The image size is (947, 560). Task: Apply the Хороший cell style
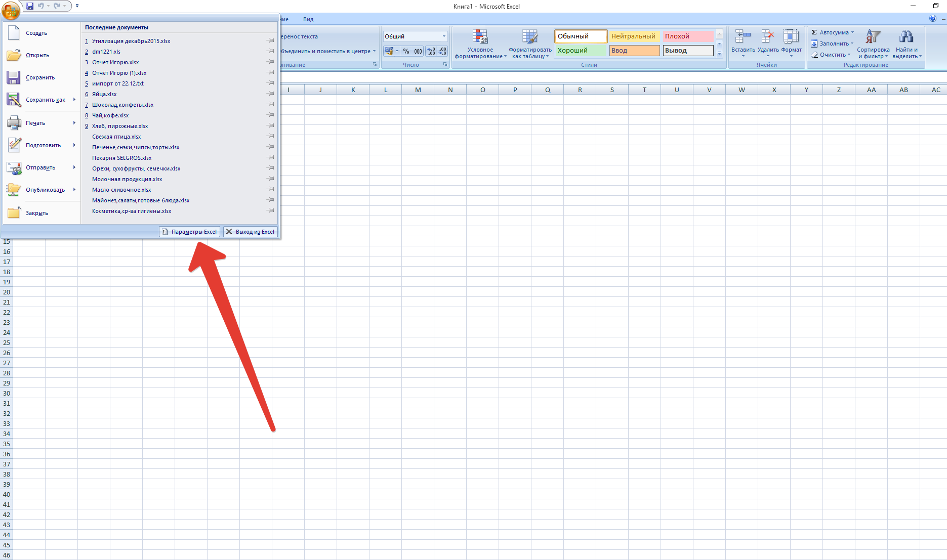point(581,51)
